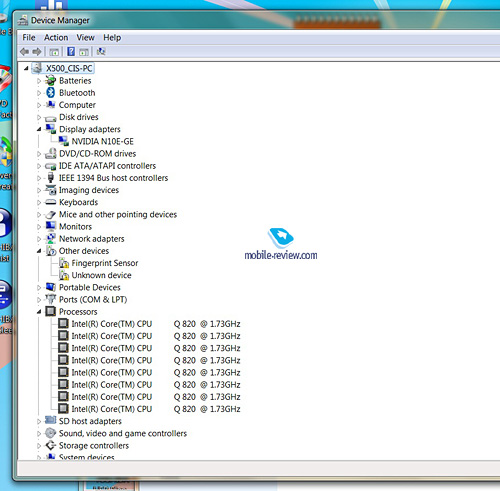This screenshot has height=491, width=500.
Task: Collapse the X500_CIS-PC root node
Action: point(26,69)
